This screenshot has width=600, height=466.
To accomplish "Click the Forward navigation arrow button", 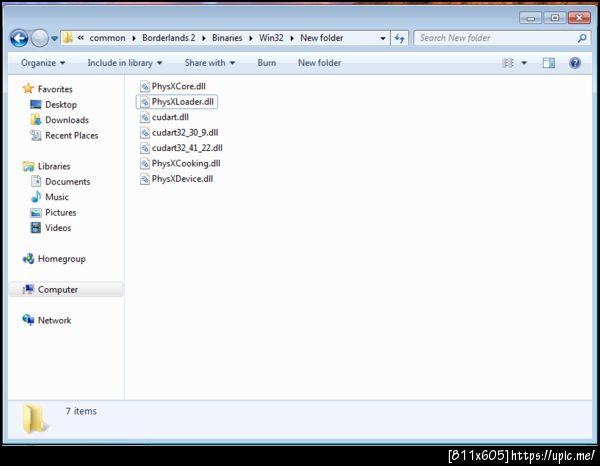I will [x=39, y=38].
